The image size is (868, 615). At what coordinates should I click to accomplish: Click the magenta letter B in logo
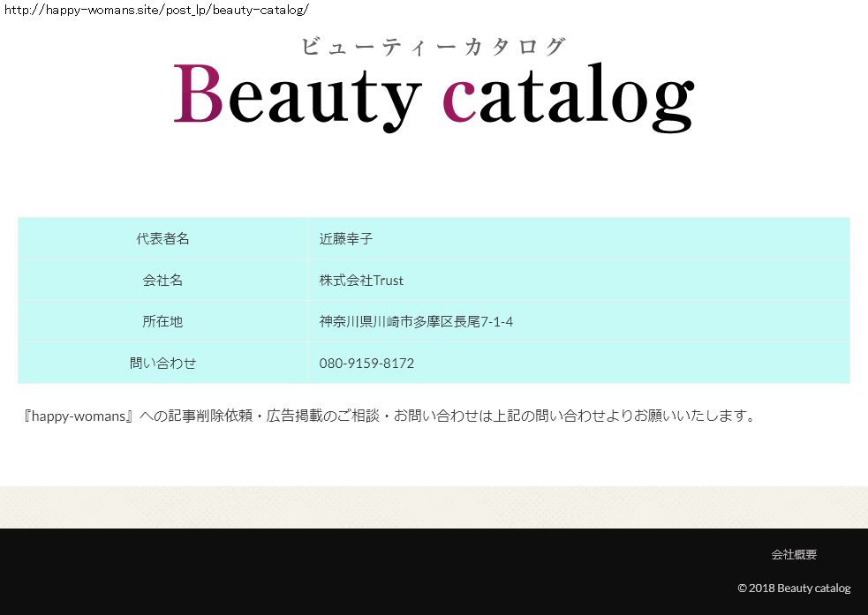[198, 94]
